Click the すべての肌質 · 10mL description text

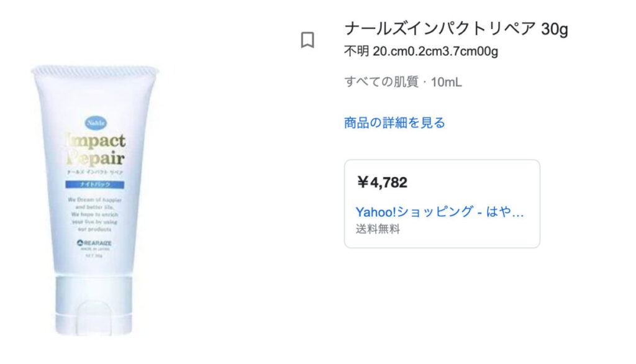click(x=402, y=82)
